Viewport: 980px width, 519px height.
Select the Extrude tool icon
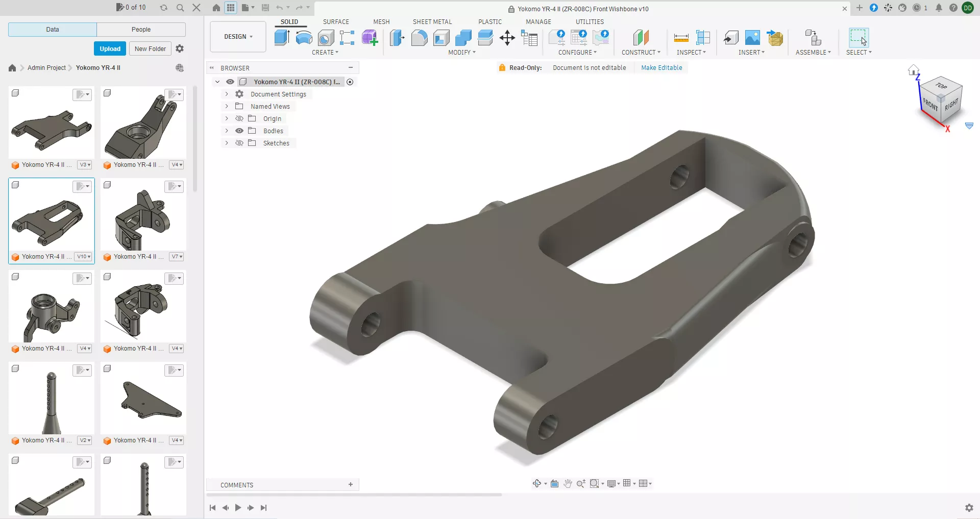282,38
